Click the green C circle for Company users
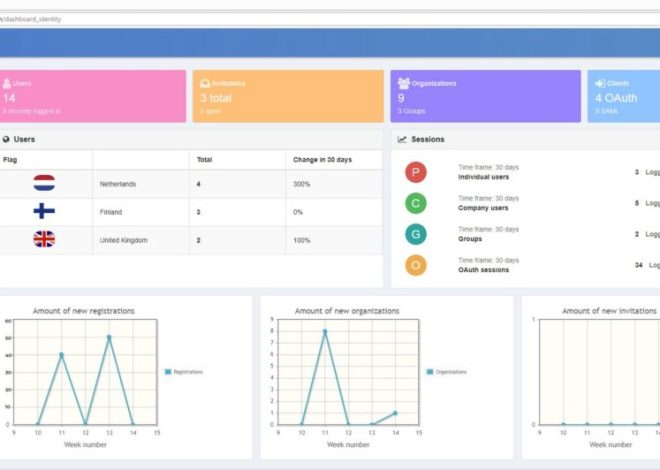The image size is (660, 470). click(416, 203)
